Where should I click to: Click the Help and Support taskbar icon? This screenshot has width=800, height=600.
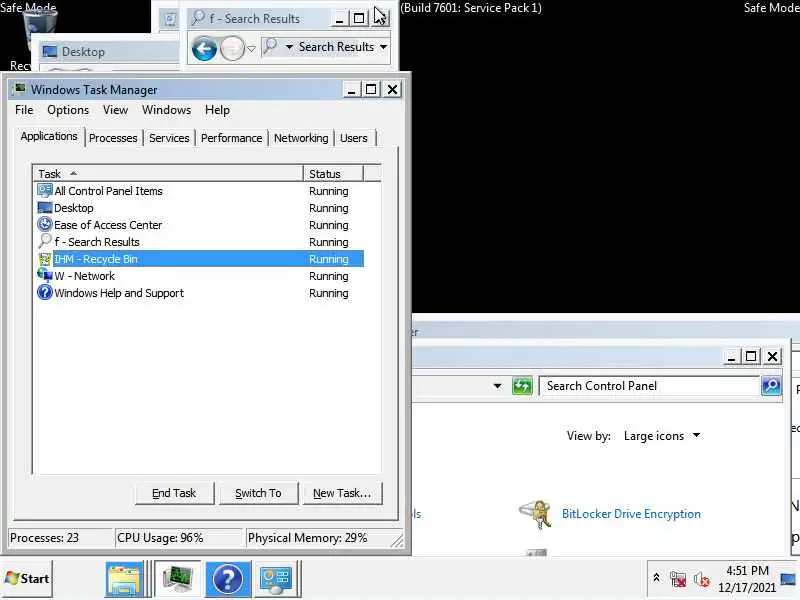tap(228, 579)
